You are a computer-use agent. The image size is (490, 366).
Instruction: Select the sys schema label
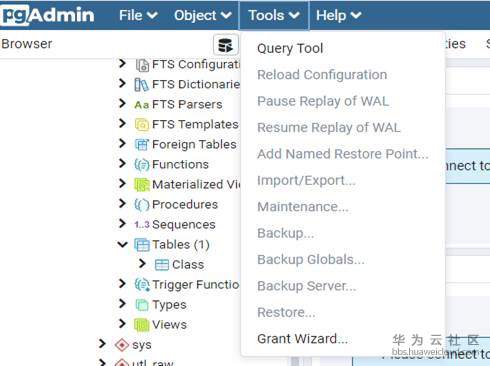pos(142,345)
